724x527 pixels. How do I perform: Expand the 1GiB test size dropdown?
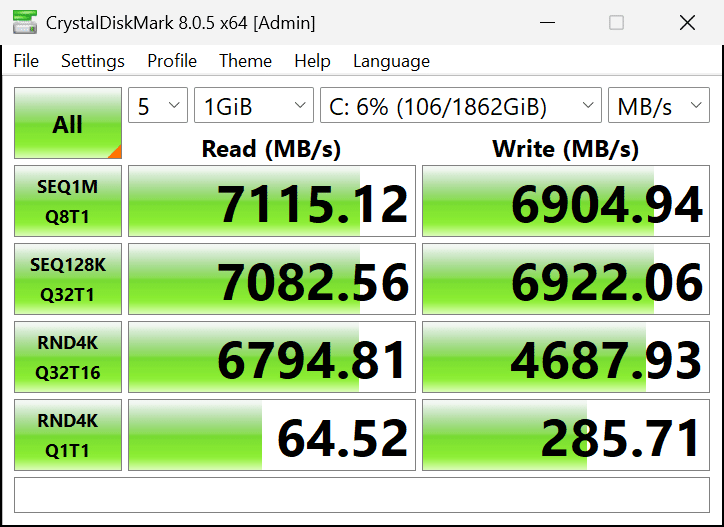[254, 106]
